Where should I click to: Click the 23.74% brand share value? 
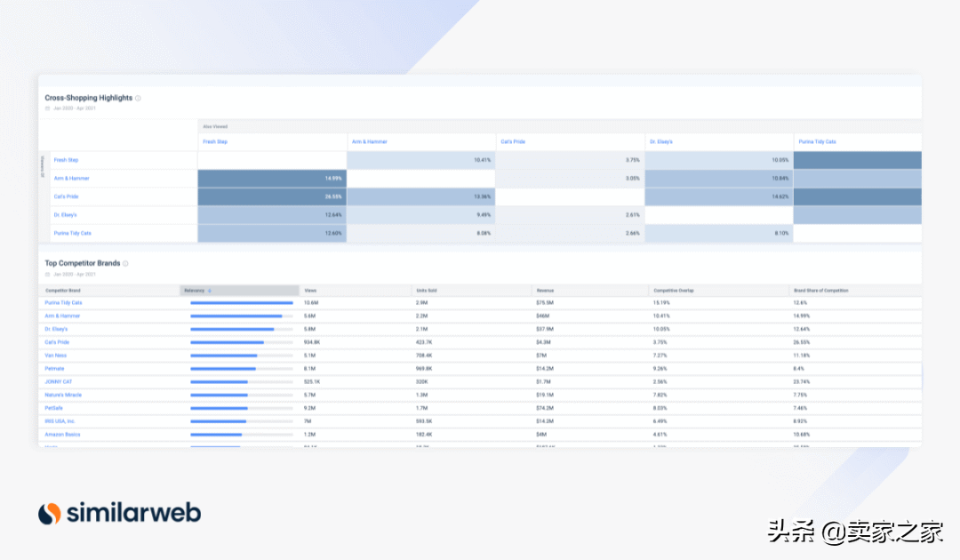pos(802,382)
